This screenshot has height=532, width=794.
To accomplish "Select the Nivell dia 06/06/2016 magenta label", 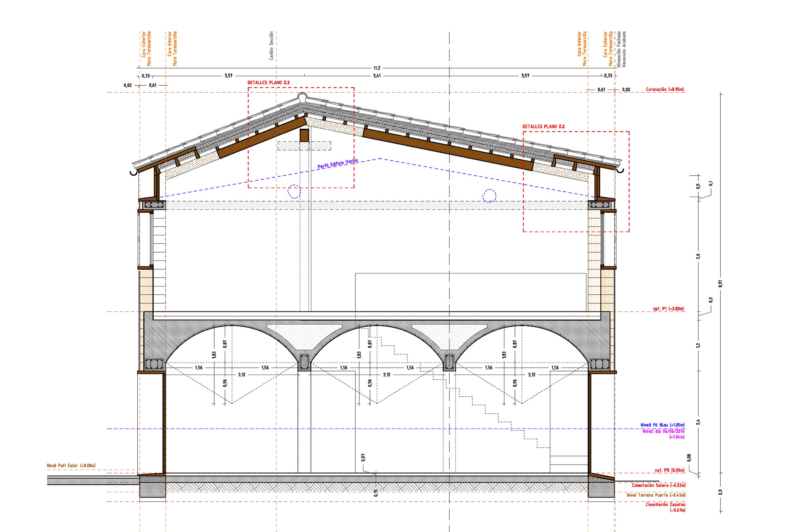I will 663,434.
